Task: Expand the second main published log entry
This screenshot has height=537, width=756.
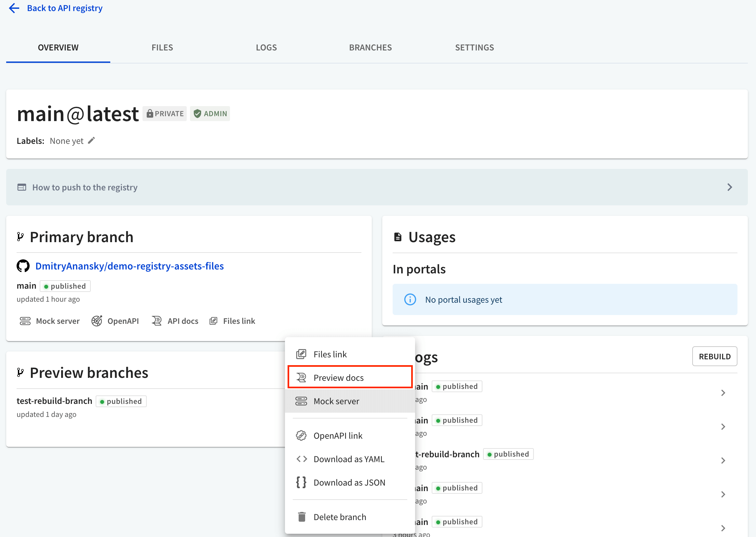Action: (x=723, y=427)
